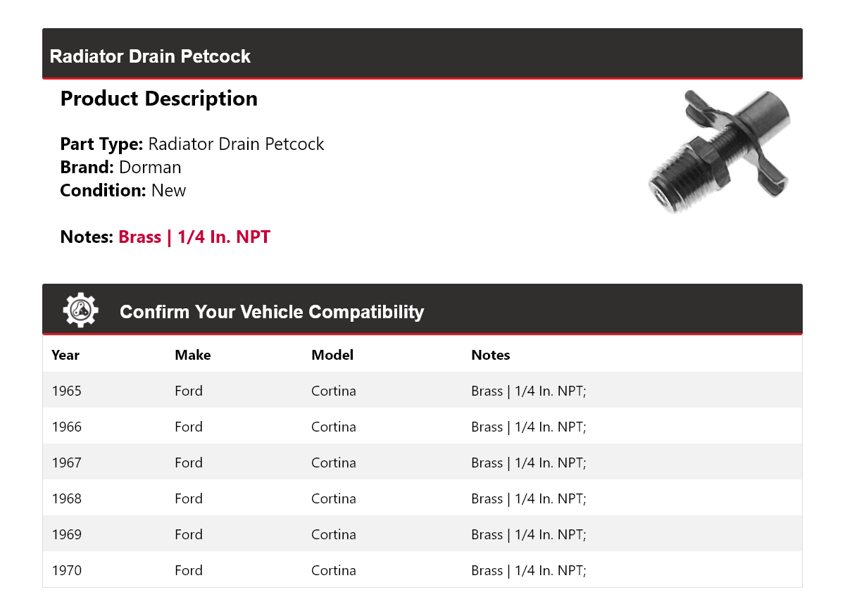The height and width of the screenshot is (616, 845).
Task: Select the red Brass 1/4 In. NPT note
Action: pos(194,237)
